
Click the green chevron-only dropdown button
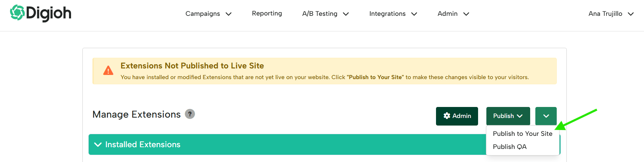[x=546, y=116]
